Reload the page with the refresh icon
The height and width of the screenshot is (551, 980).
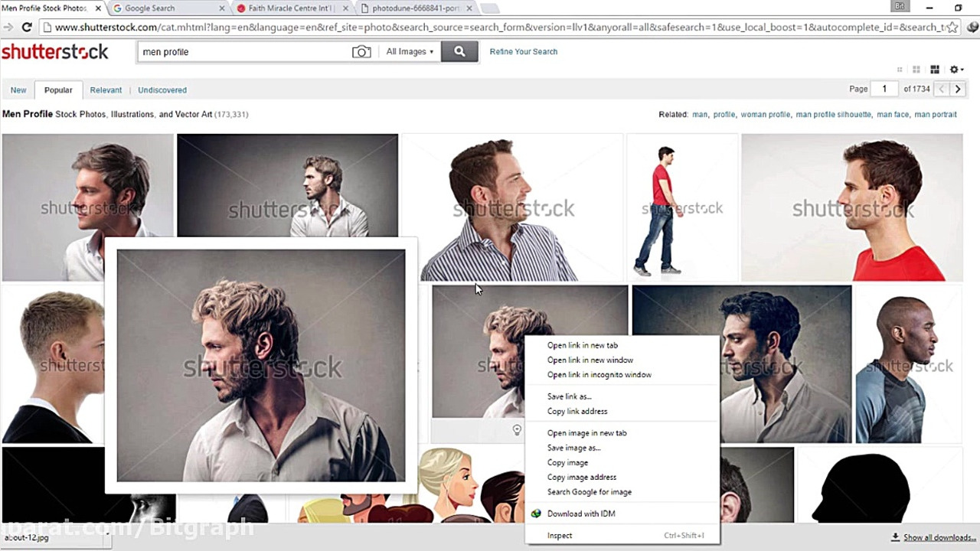pyautogui.click(x=27, y=28)
